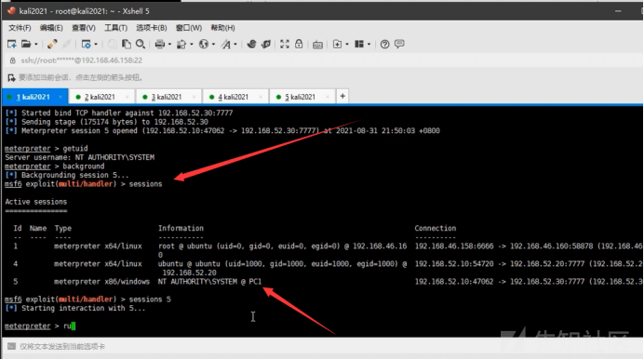Click 'meterpreter x86/windows' type entry

click(x=101, y=282)
